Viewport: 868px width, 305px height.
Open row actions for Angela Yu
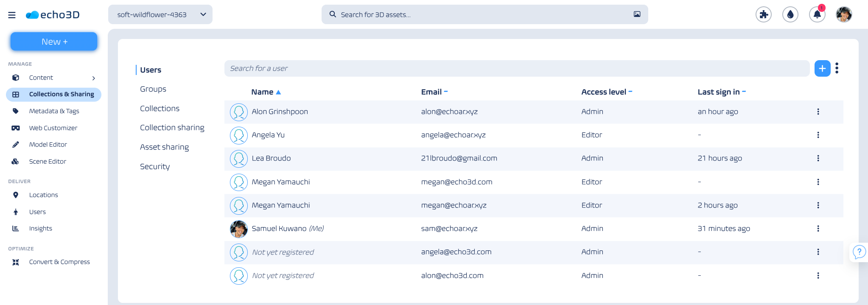[x=818, y=135]
